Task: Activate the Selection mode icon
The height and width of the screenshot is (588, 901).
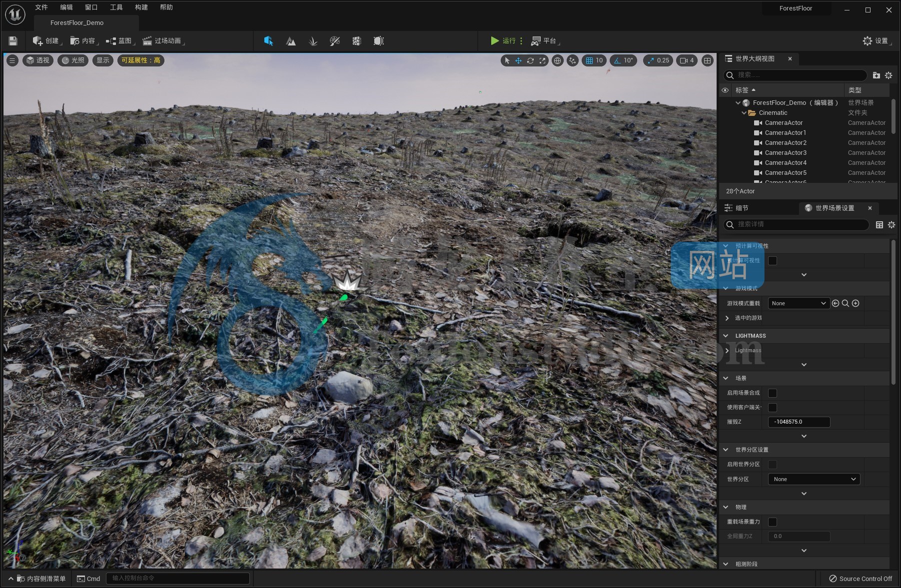Action: point(268,41)
